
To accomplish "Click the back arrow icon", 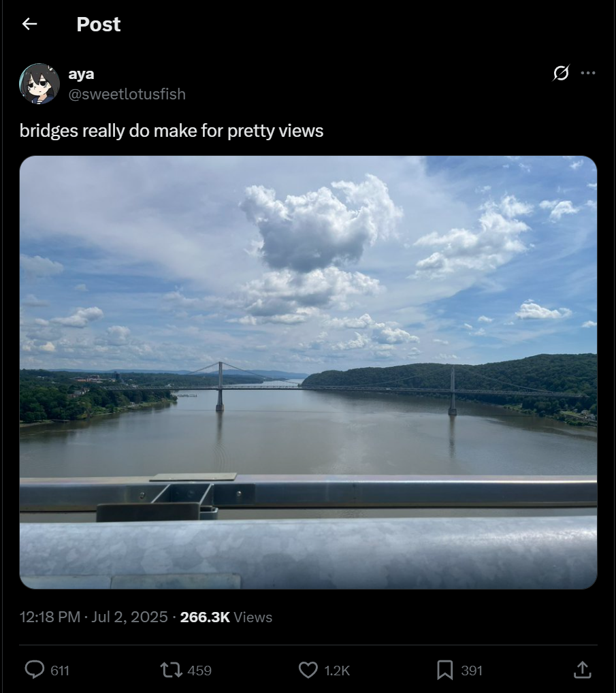I will pyautogui.click(x=29, y=24).
